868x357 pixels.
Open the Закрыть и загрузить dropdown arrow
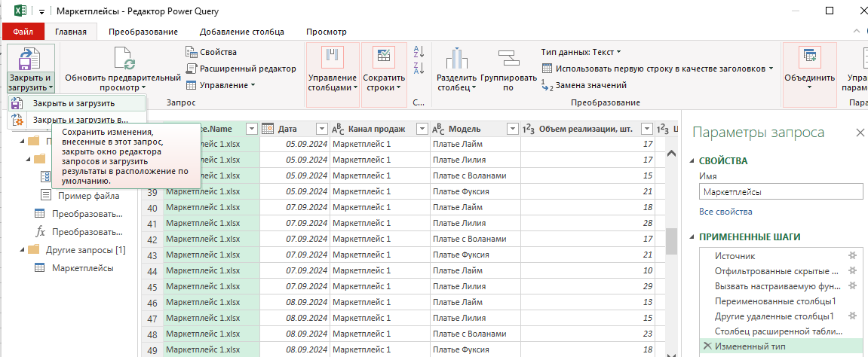click(x=51, y=88)
